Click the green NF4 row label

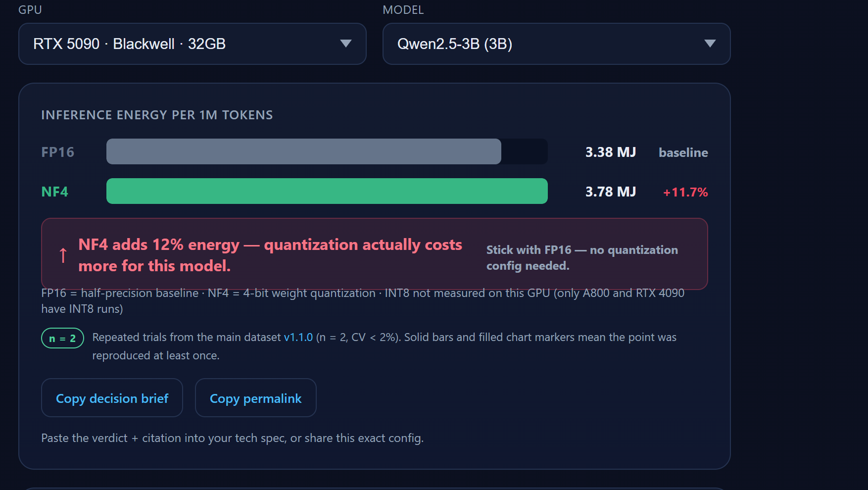[55, 192]
